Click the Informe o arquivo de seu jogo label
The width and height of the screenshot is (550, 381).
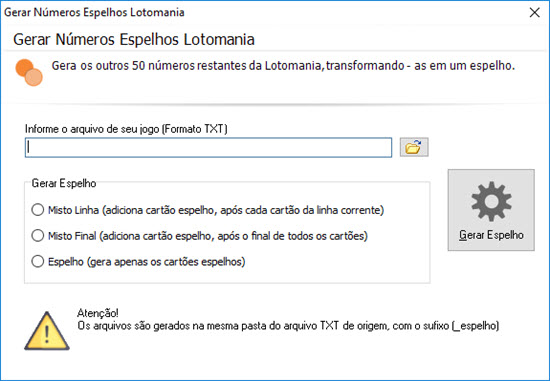[x=126, y=129]
